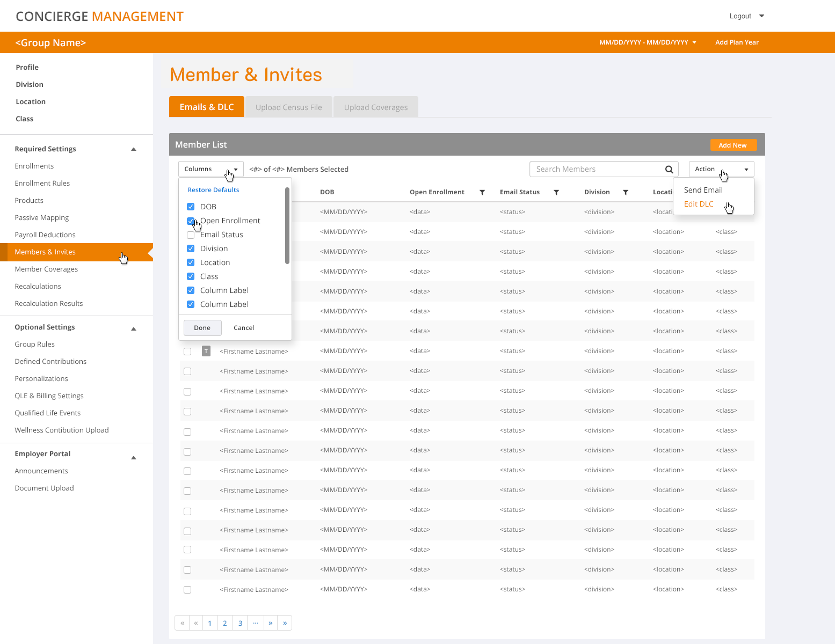Choose Edit DLC from Action menu
The height and width of the screenshot is (644, 835).
point(699,204)
